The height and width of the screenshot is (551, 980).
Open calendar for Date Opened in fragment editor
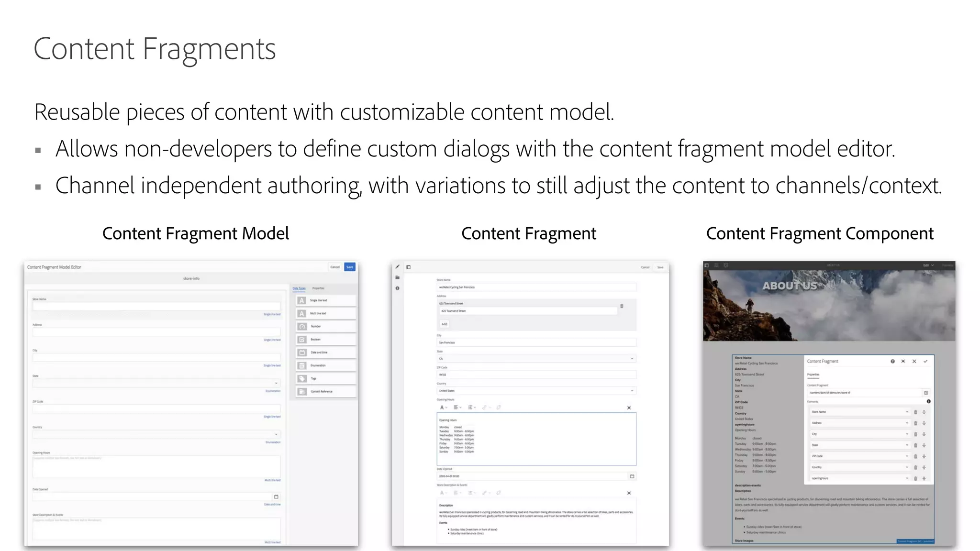(632, 476)
